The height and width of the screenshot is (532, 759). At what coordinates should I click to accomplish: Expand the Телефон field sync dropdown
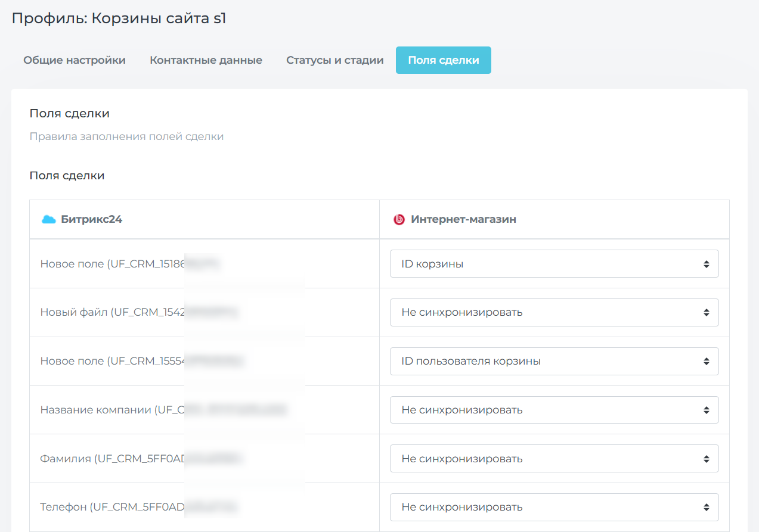[x=554, y=508]
